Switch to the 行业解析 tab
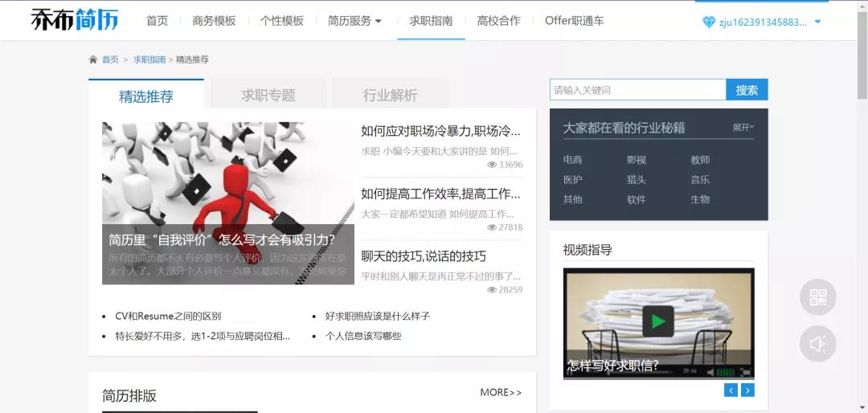Screen dimensions: 868x413 [390, 96]
